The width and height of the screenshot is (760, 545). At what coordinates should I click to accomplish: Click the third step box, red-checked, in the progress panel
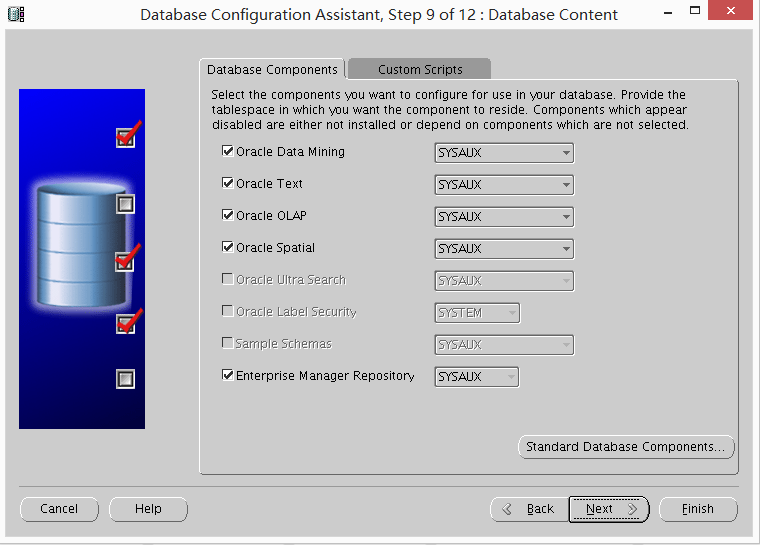coord(126,260)
